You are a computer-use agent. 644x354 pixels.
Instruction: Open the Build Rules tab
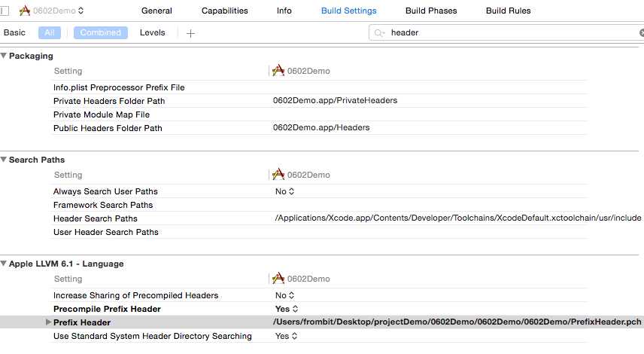[508, 11]
